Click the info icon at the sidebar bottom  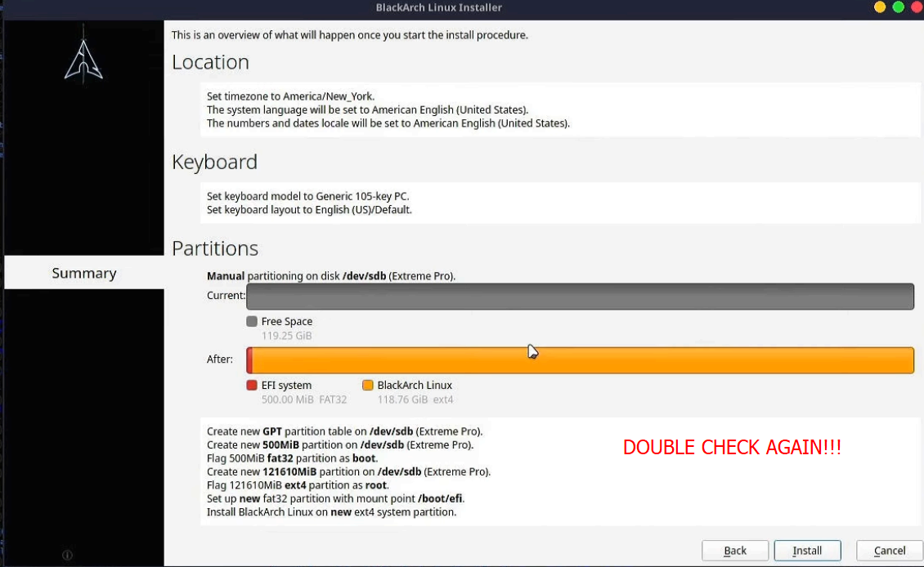[x=65, y=553]
